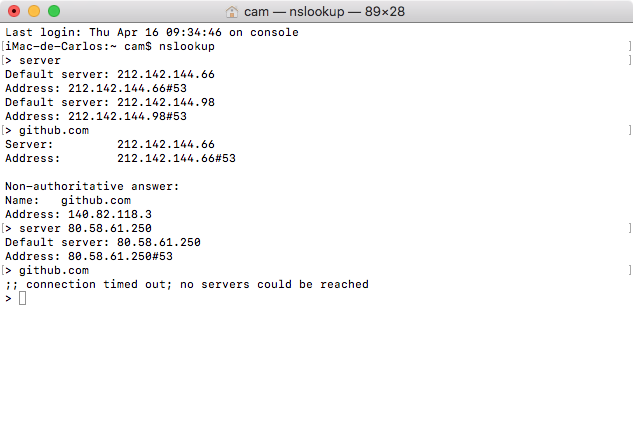Minimize the terminal window with yellow button
Image resolution: width=633 pixels, height=422 pixels.
34,11
